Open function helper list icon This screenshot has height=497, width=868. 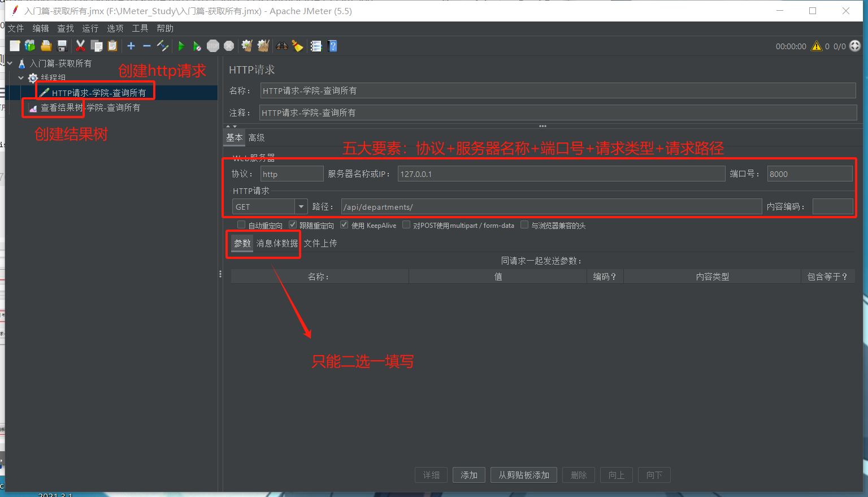pyautogui.click(x=316, y=46)
